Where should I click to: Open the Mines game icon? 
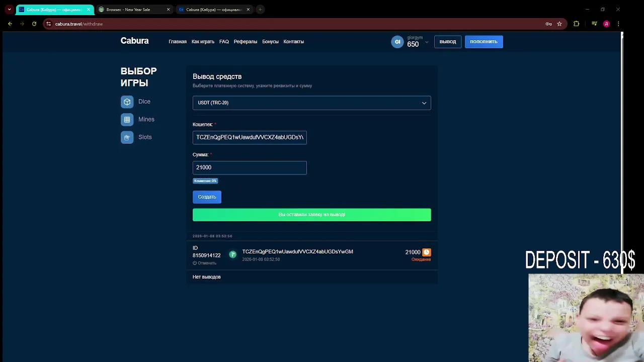point(127,119)
